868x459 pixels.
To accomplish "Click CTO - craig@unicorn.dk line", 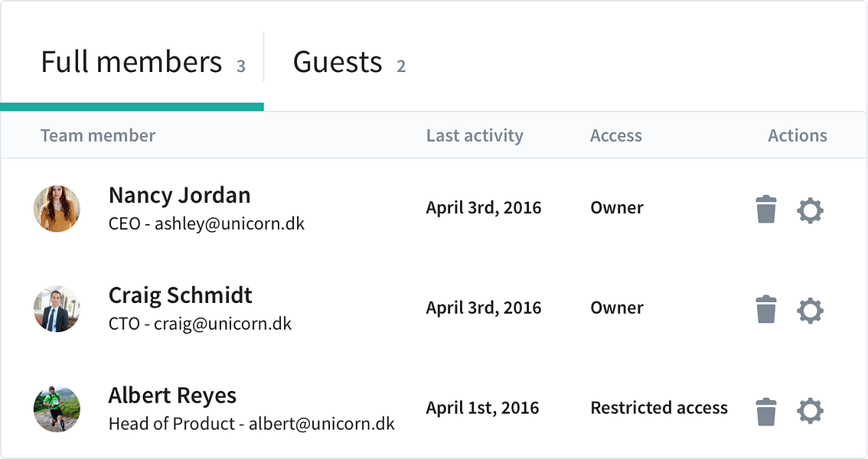I will (200, 324).
